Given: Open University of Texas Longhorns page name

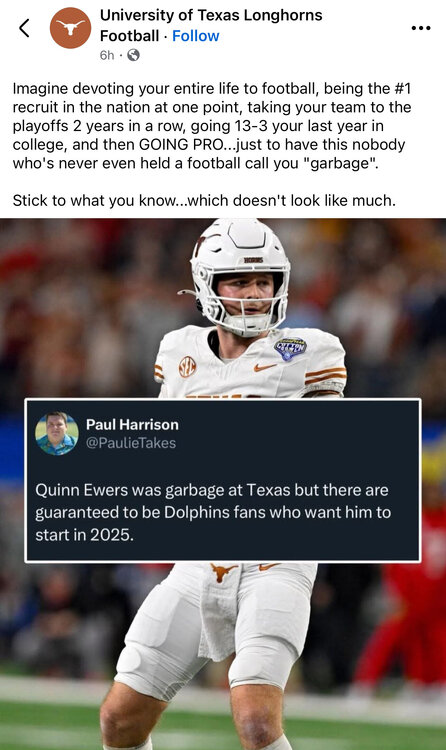Looking at the screenshot, I should (211, 25).
